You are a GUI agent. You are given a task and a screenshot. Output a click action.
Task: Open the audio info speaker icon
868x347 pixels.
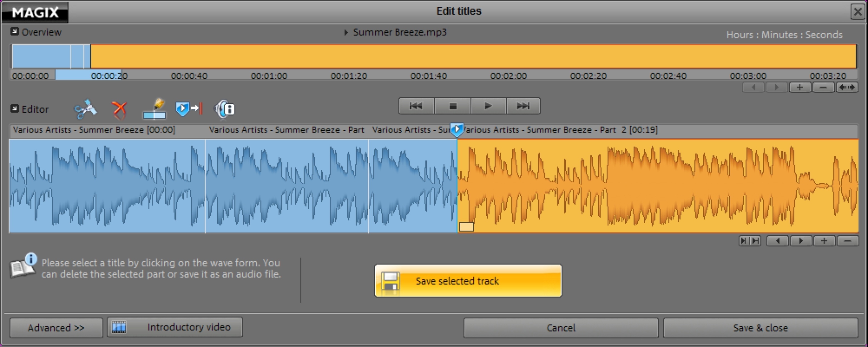pyautogui.click(x=224, y=109)
